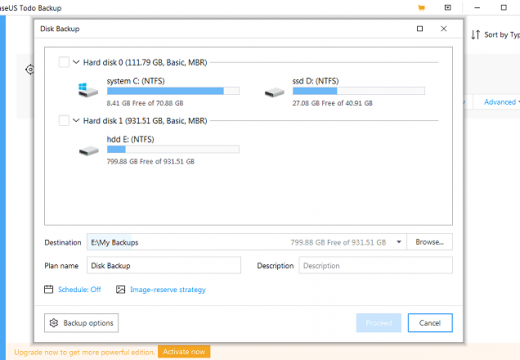The height and width of the screenshot is (360, 520).
Task: Click the system C: Windows drive icon
Action: coord(88,90)
